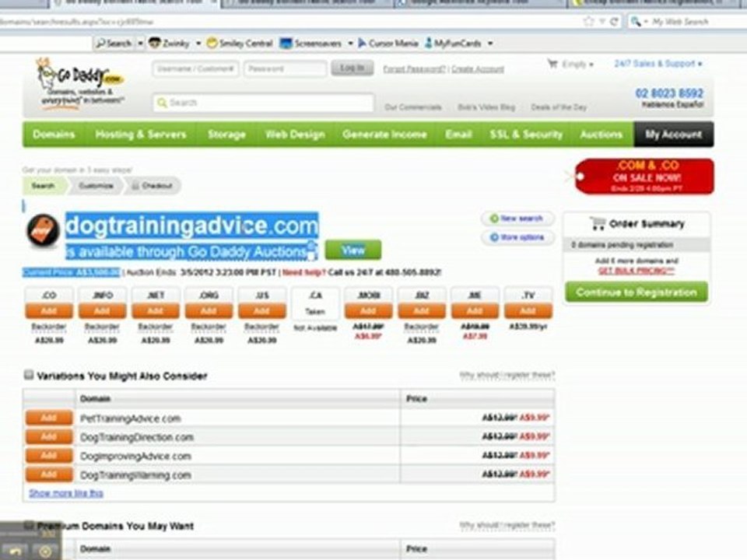Open the Email menu
Screen dimensions: 747x560
(458, 135)
